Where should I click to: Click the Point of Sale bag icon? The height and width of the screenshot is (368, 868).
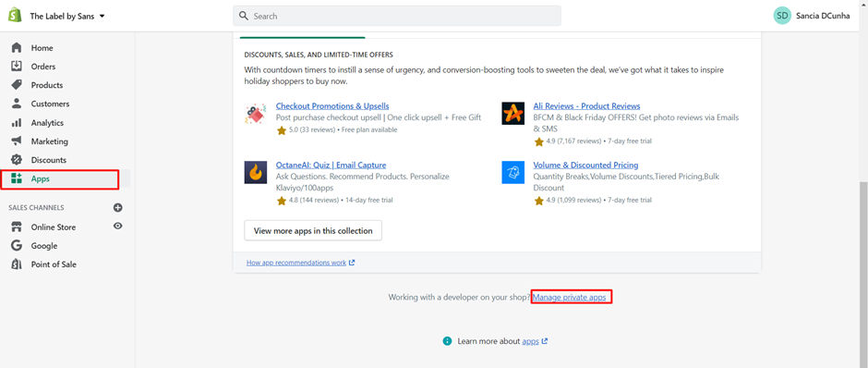tap(17, 264)
